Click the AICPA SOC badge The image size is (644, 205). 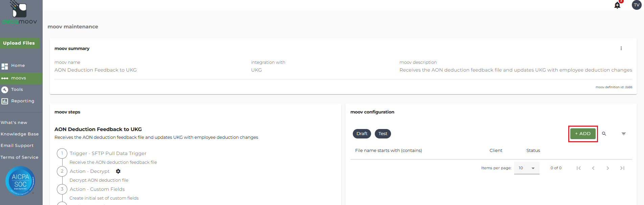click(x=20, y=181)
